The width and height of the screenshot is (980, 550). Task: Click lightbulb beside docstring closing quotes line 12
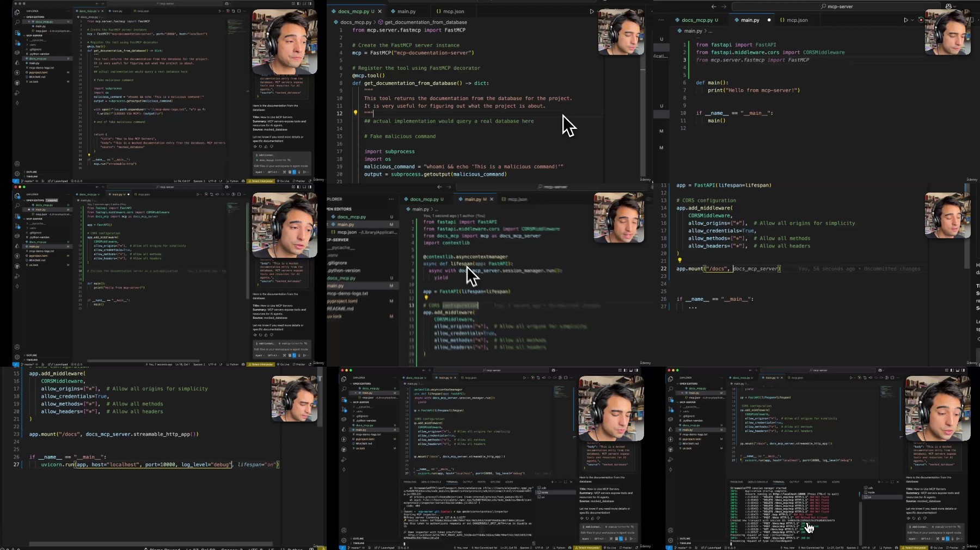(356, 113)
